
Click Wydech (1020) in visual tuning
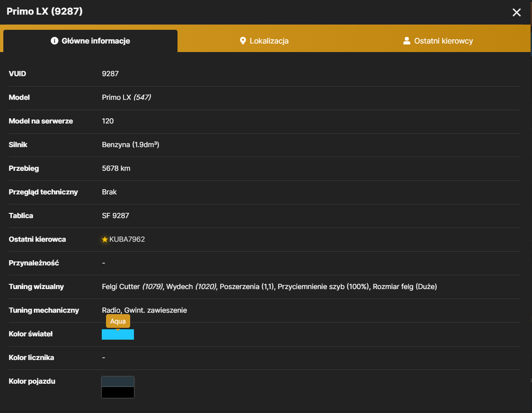point(191,287)
